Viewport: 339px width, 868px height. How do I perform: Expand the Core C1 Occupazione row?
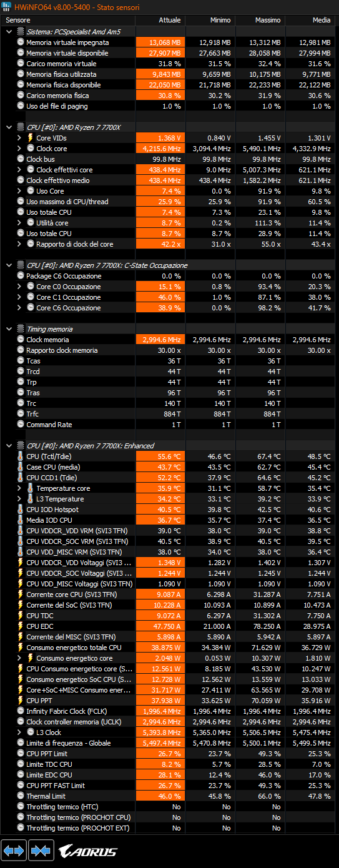(21, 297)
